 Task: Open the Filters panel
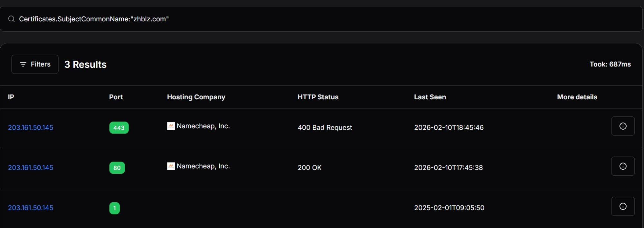(35, 64)
